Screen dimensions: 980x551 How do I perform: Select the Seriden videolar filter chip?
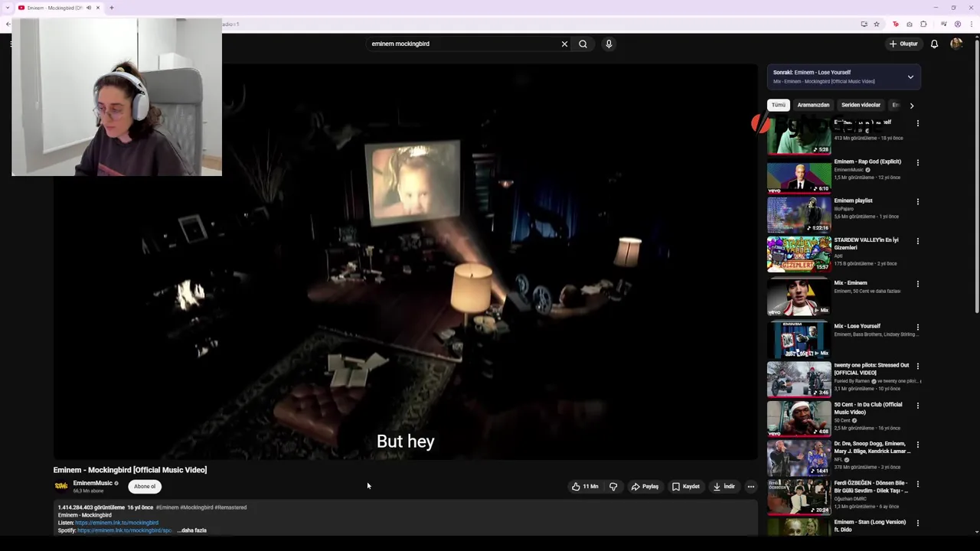coord(861,105)
